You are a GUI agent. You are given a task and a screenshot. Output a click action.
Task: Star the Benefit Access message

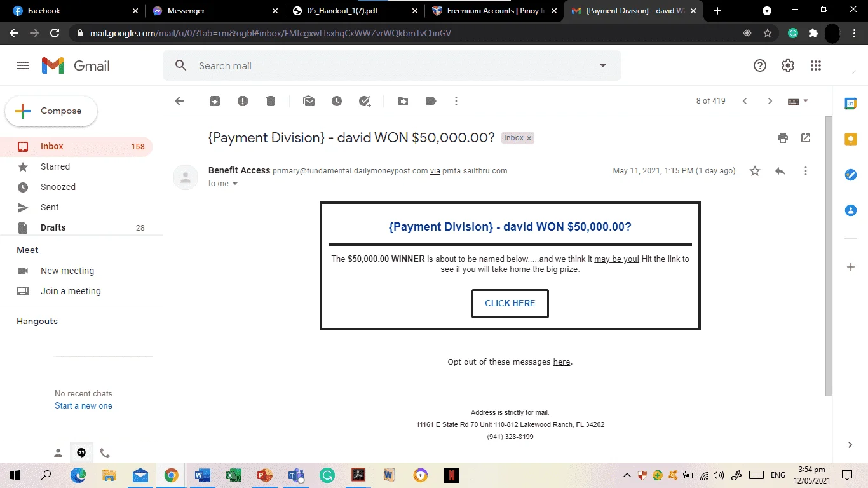755,171
